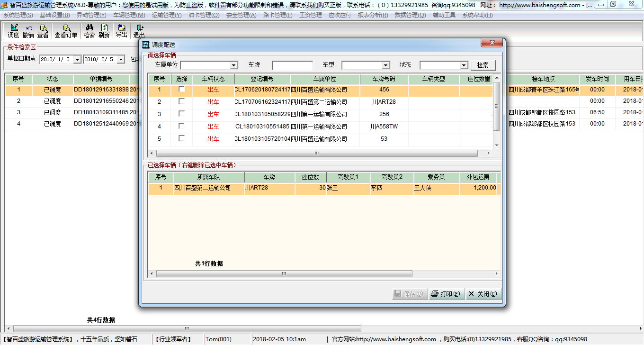Click the 1,200.00 freight cell

click(x=478, y=188)
